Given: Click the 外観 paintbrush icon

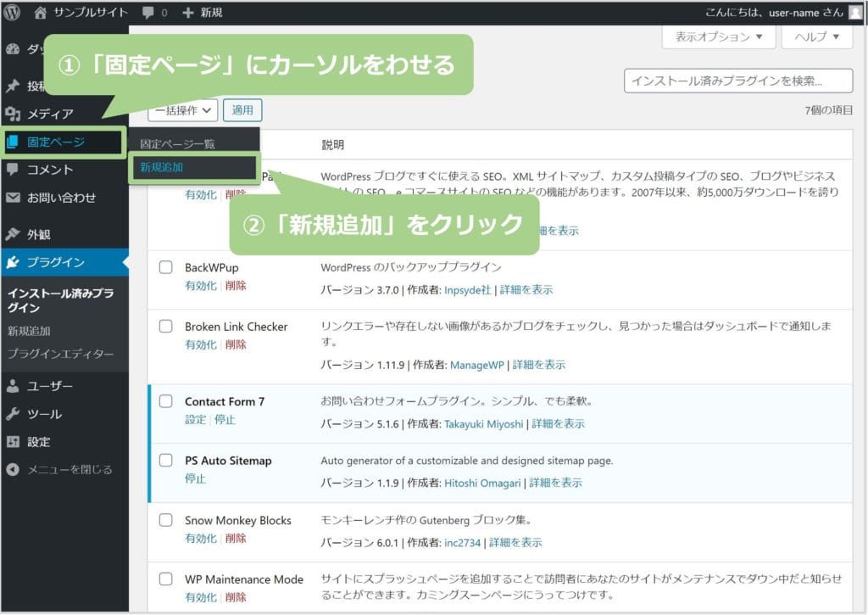Looking at the screenshot, I should pyautogui.click(x=13, y=234).
